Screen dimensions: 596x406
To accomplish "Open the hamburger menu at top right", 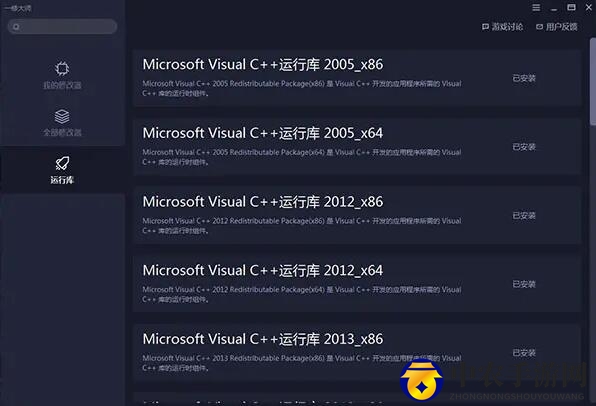I will [536, 8].
